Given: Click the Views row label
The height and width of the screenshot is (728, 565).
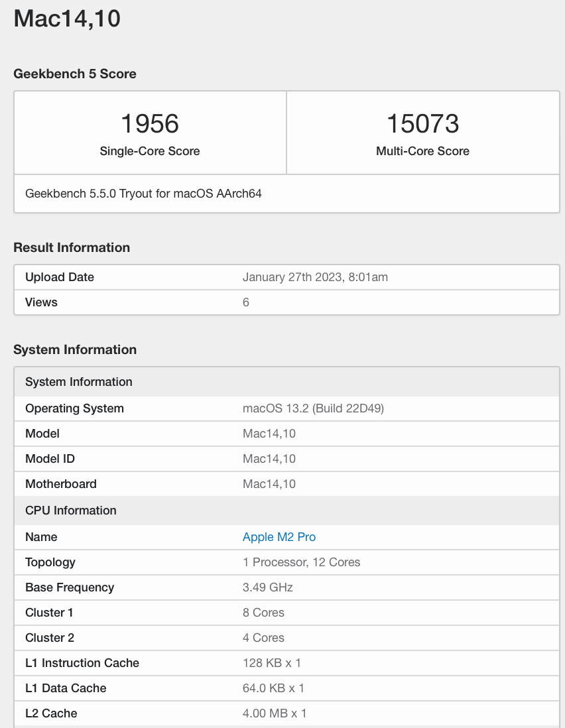Looking at the screenshot, I should (41, 302).
